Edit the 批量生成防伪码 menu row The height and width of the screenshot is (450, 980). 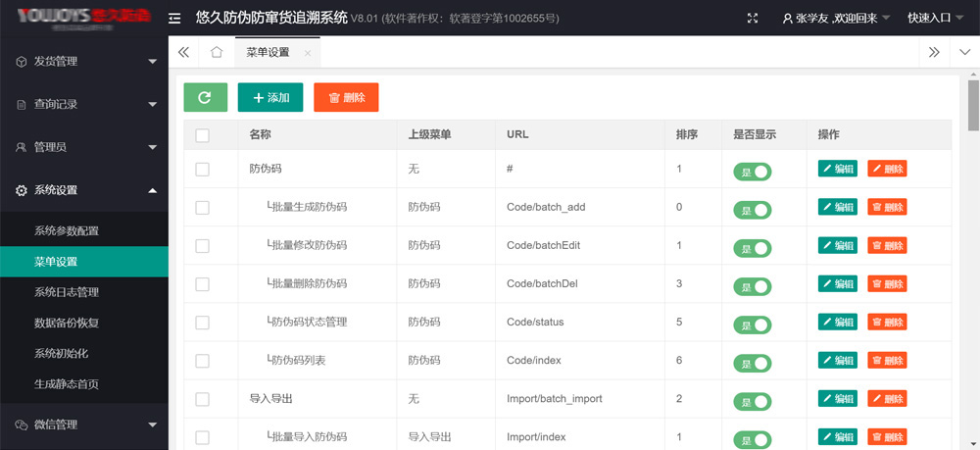pyautogui.click(x=838, y=207)
